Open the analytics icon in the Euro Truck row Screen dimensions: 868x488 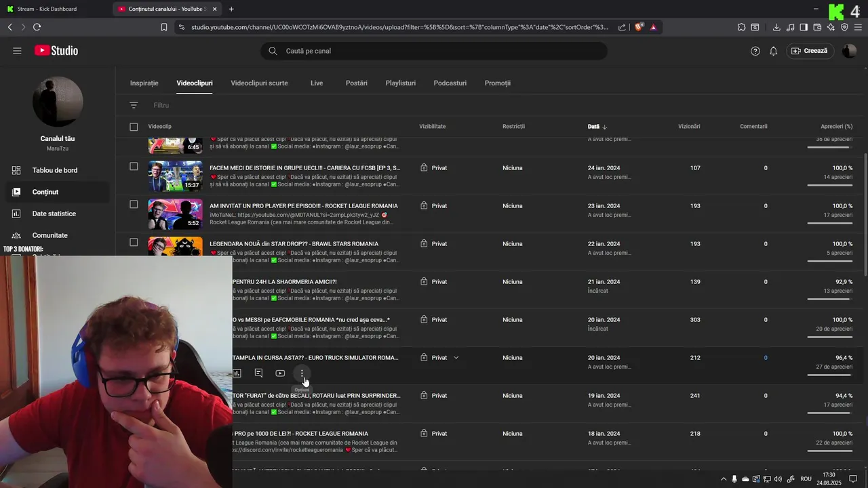click(x=237, y=373)
